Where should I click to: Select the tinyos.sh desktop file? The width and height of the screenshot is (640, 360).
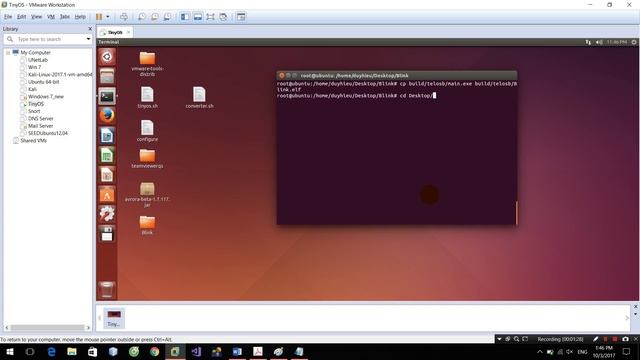[x=147, y=98]
